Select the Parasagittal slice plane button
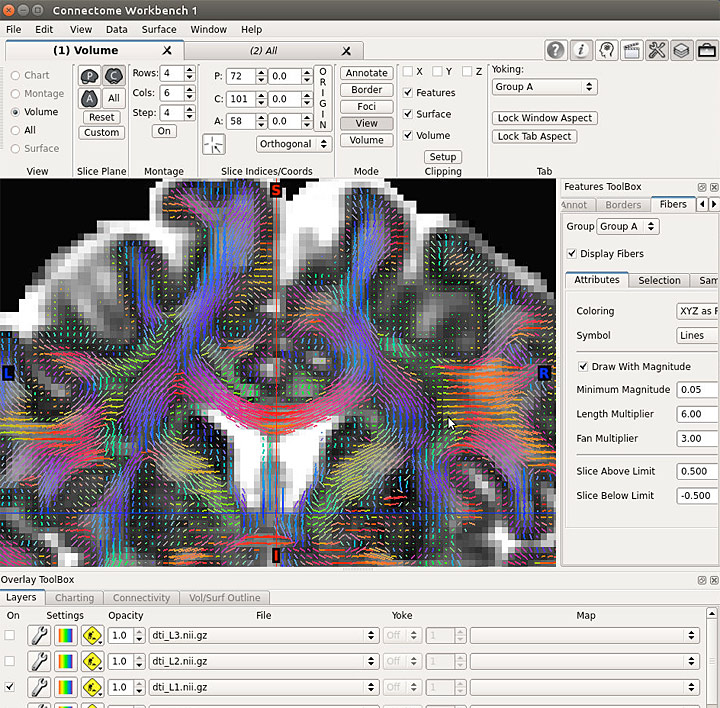 click(x=89, y=76)
